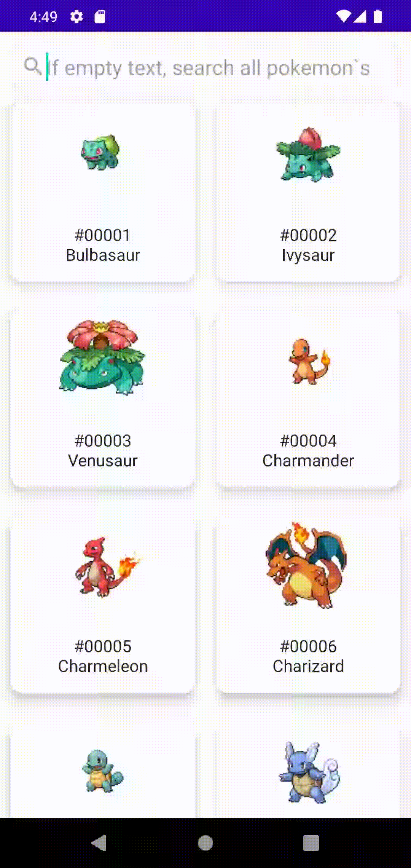Open the #00005 Charmeleon label

(103, 656)
